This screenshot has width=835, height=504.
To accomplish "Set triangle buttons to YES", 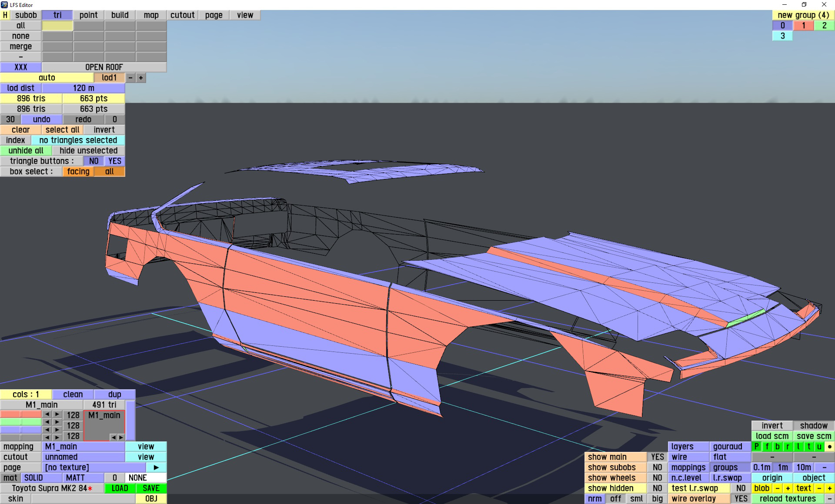I will tap(115, 161).
